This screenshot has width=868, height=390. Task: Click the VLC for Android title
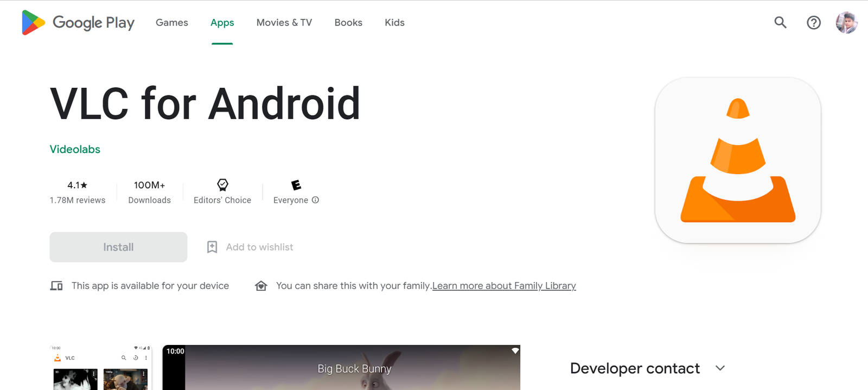pyautogui.click(x=205, y=104)
